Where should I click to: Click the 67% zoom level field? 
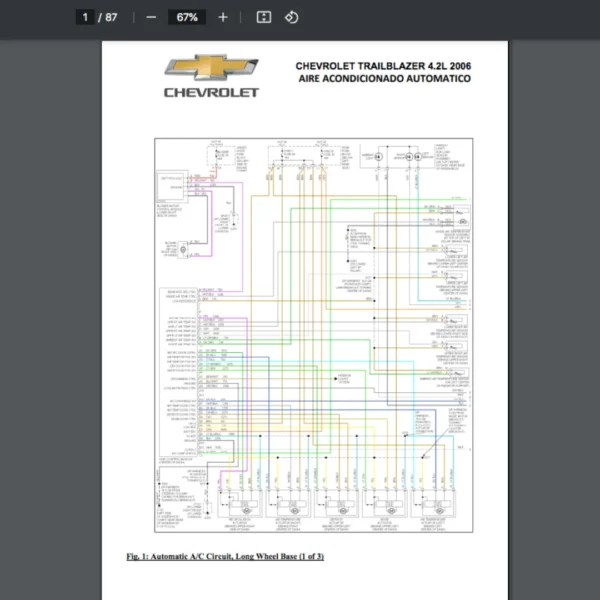187,17
